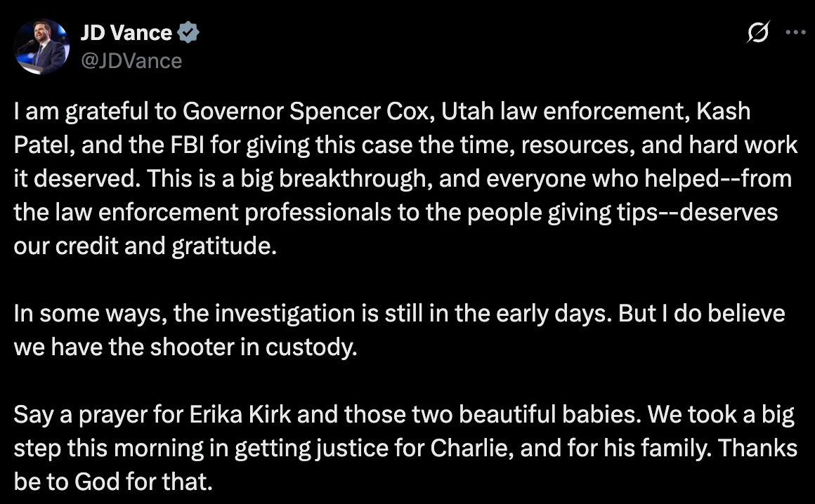This screenshot has width=815, height=504.
Task: Open the JD Vance display name link
Action: point(126,32)
